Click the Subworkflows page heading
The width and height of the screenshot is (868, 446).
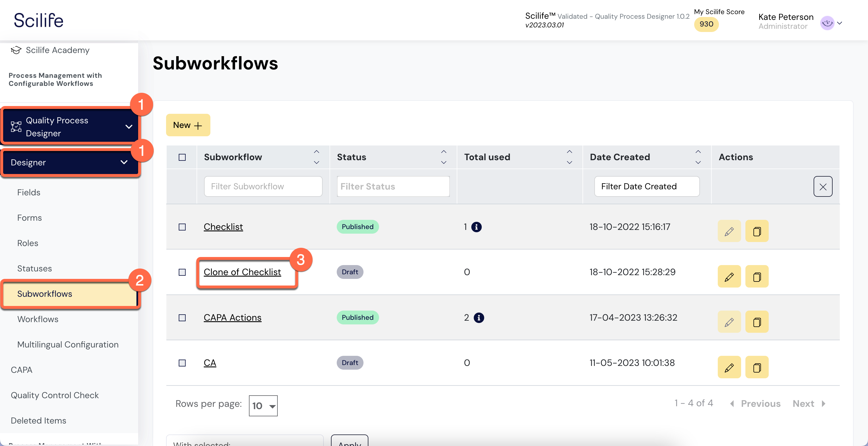(215, 63)
